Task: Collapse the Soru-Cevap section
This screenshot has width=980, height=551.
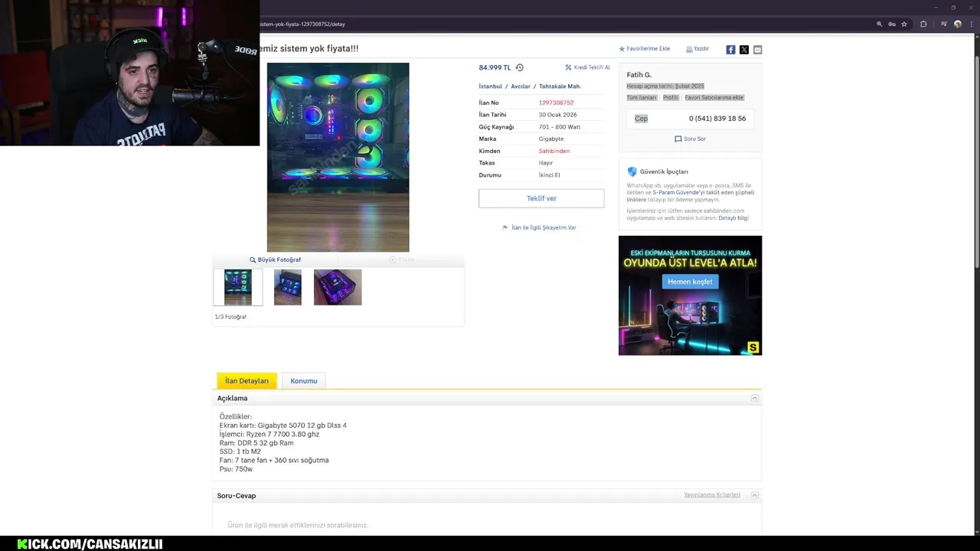Action: (x=754, y=495)
